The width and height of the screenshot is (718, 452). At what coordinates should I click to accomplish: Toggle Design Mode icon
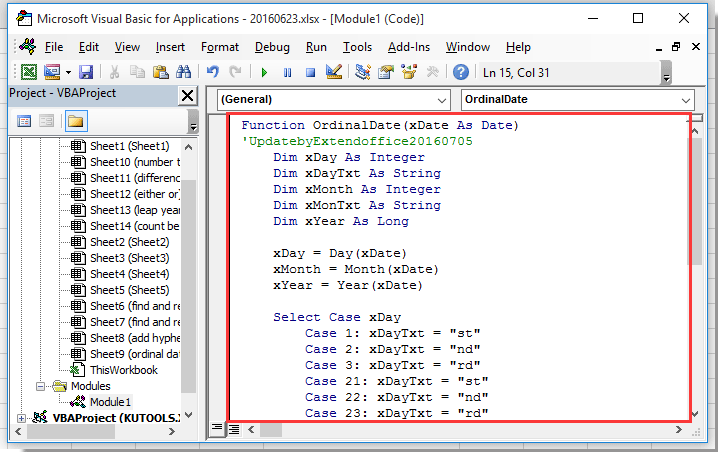pyautogui.click(x=334, y=72)
